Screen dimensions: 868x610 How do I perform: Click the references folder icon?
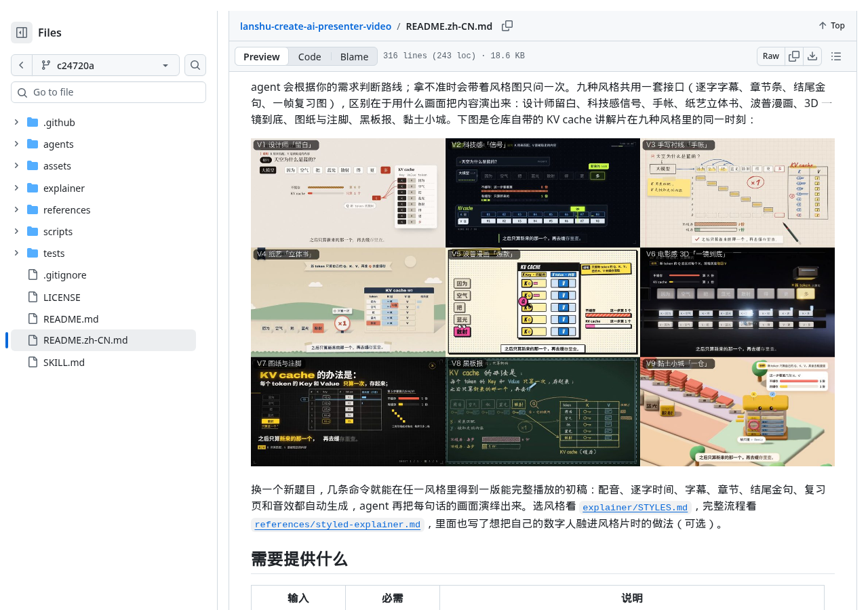(x=33, y=210)
